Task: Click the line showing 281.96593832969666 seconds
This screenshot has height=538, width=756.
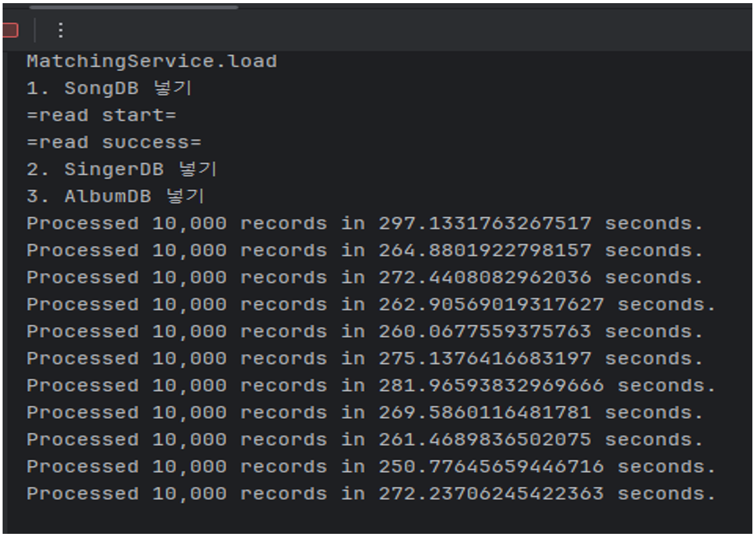Action: coord(371,386)
